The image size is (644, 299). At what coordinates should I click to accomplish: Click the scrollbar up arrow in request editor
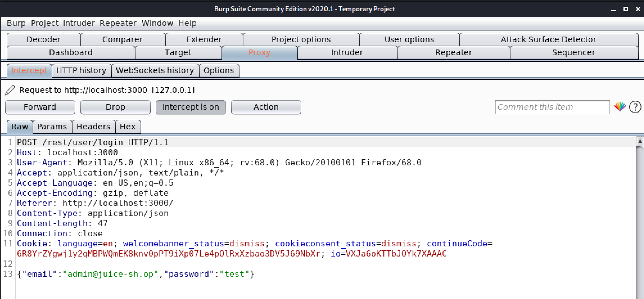coord(640,141)
